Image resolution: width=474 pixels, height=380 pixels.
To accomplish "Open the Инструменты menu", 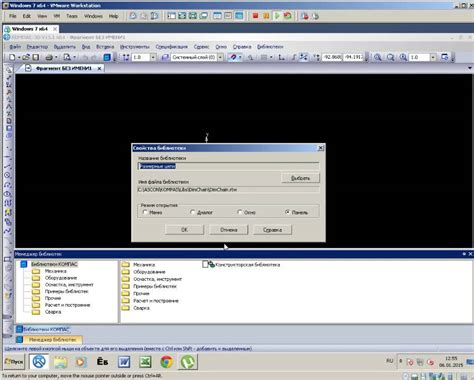I will (135, 47).
